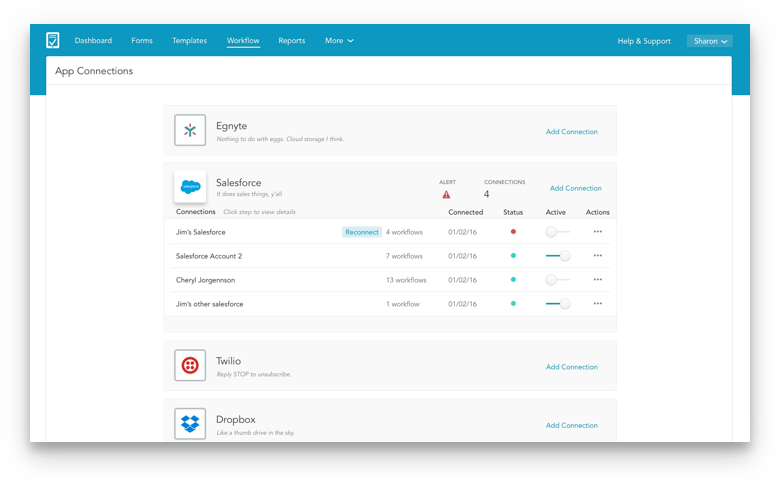Image resolution: width=780 pixels, height=482 pixels.
Task: Open actions menu for Jim's Salesforce
Action: pyautogui.click(x=597, y=232)
